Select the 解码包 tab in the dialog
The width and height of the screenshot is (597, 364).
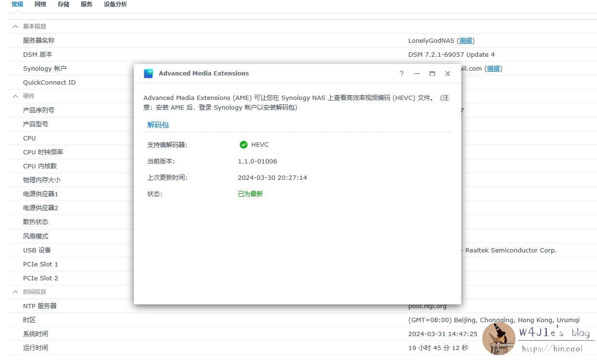(x=158, y=125)
